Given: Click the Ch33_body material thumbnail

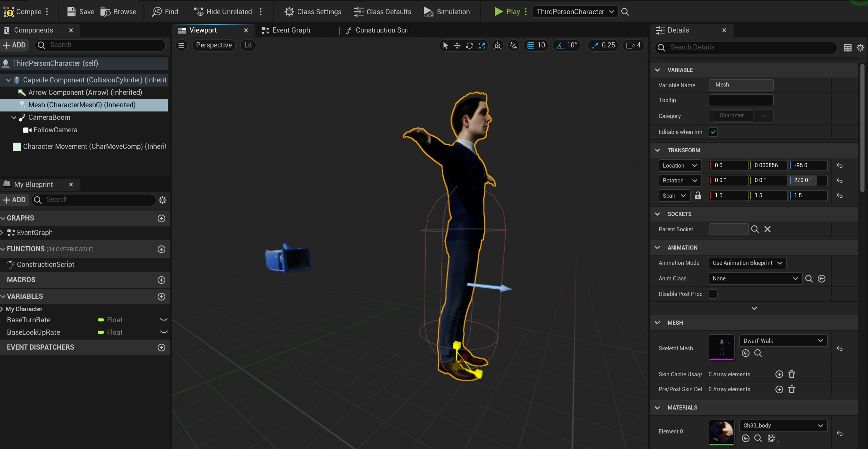Looking at the screenshot, I should click(x=721, y=432).
